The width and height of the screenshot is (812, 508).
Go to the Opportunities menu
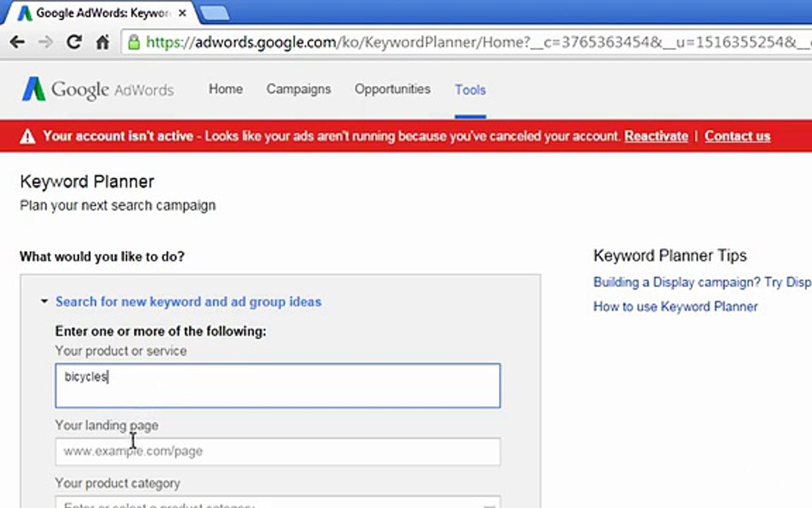(392, 89)
